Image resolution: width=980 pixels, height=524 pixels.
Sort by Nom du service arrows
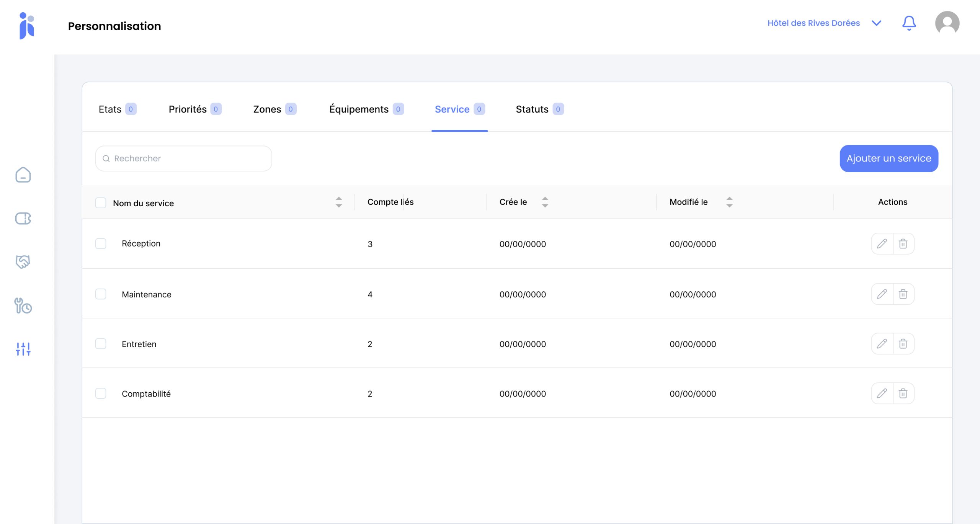coord(339,202)
